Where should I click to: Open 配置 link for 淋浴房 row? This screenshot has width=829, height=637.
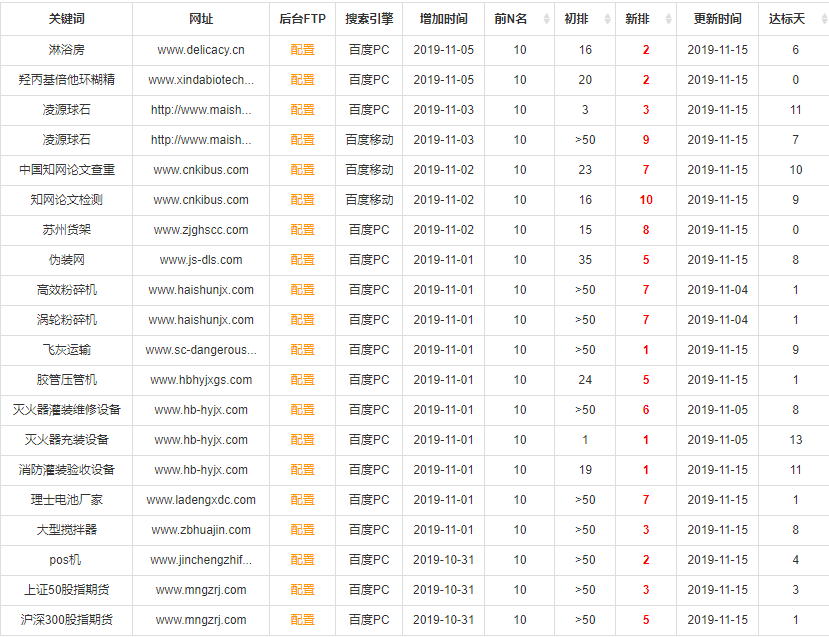[302, 50]
